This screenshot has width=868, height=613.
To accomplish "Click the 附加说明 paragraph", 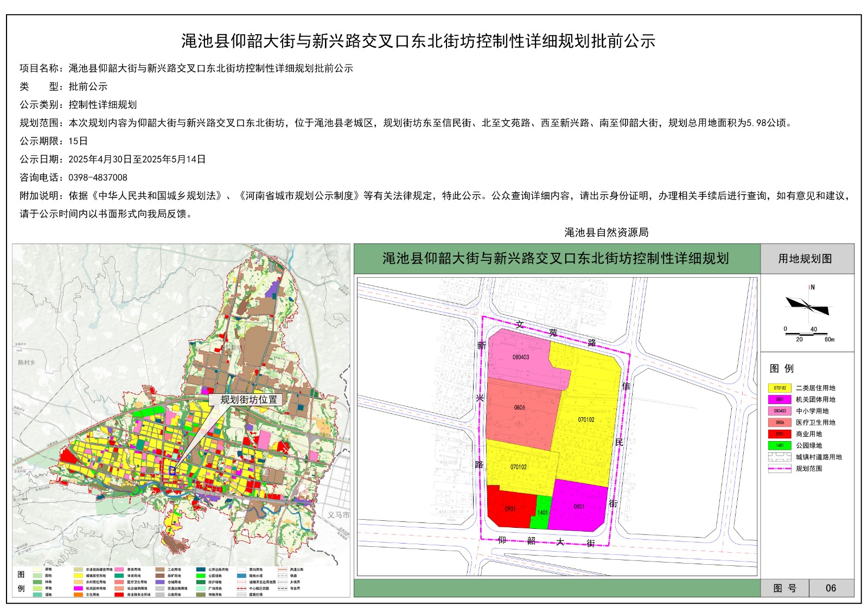I will (x=434, y=205).
